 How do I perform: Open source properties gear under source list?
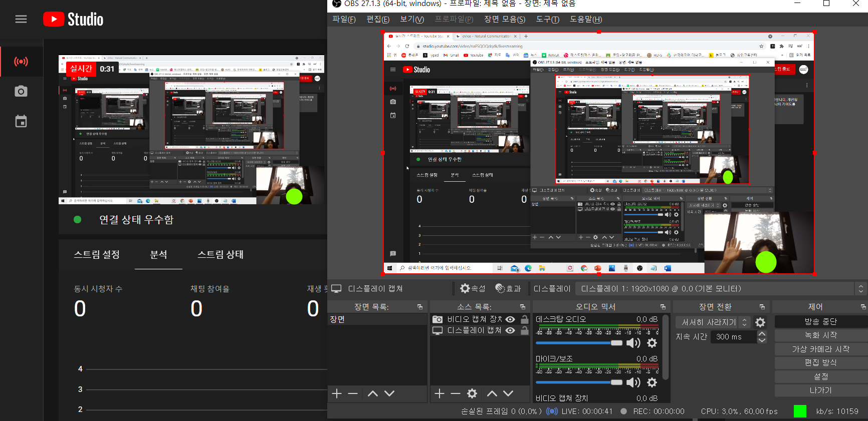472,393
